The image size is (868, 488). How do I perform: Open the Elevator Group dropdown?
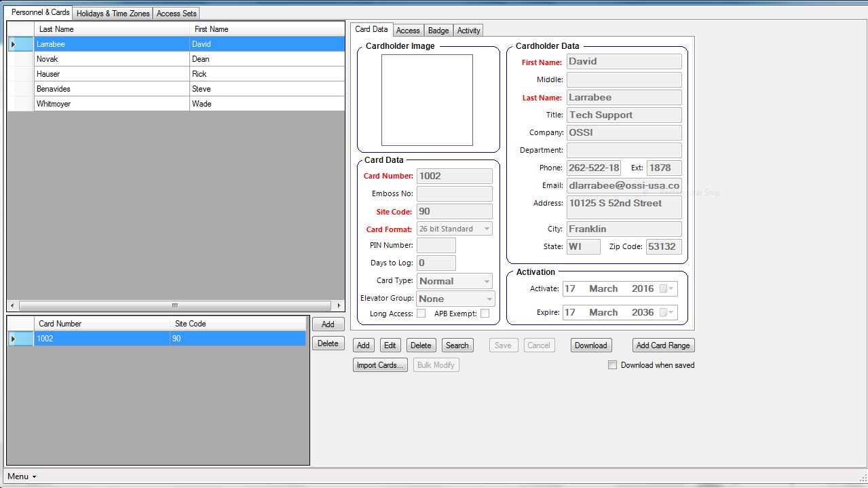tap(489, 299)
